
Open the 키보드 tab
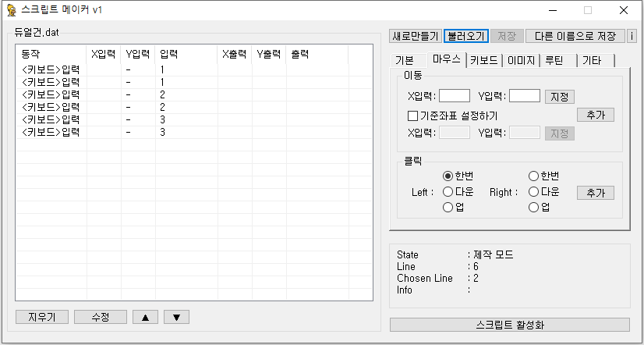pos(484,60)
